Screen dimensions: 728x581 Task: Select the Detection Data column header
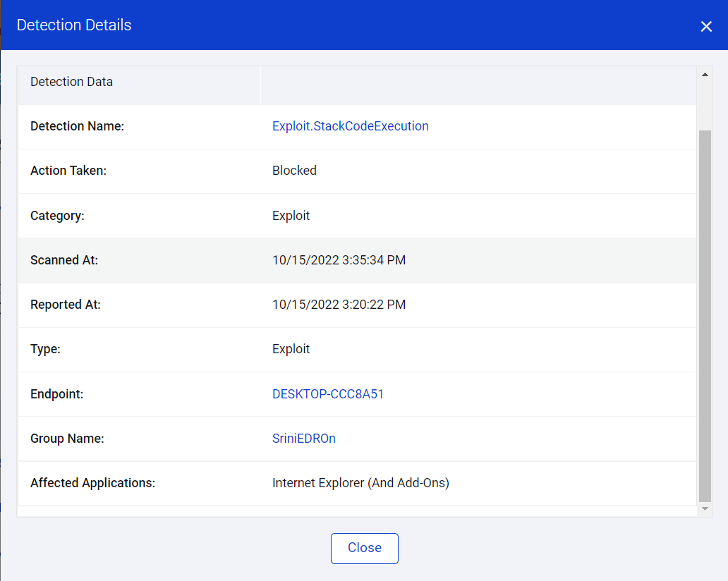71,82
